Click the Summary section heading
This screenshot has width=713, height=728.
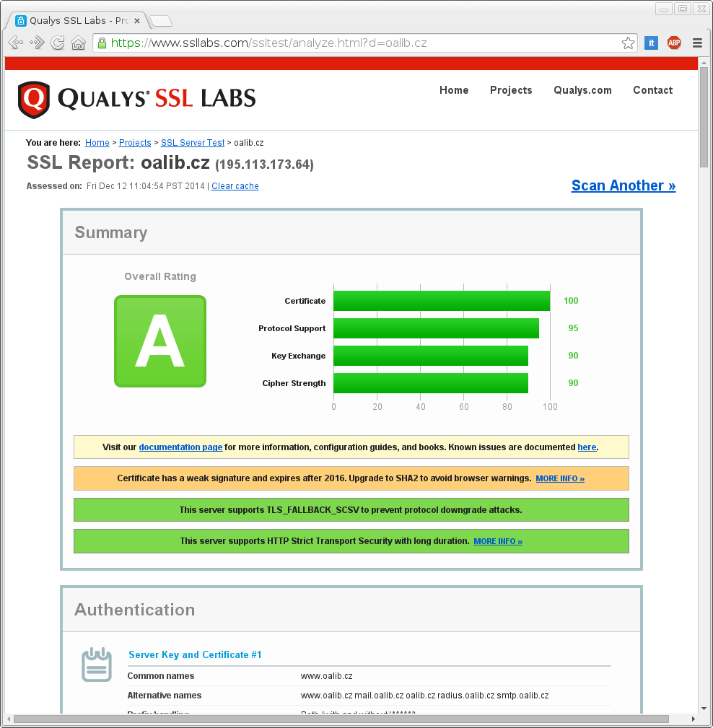[x=111, y=232]
